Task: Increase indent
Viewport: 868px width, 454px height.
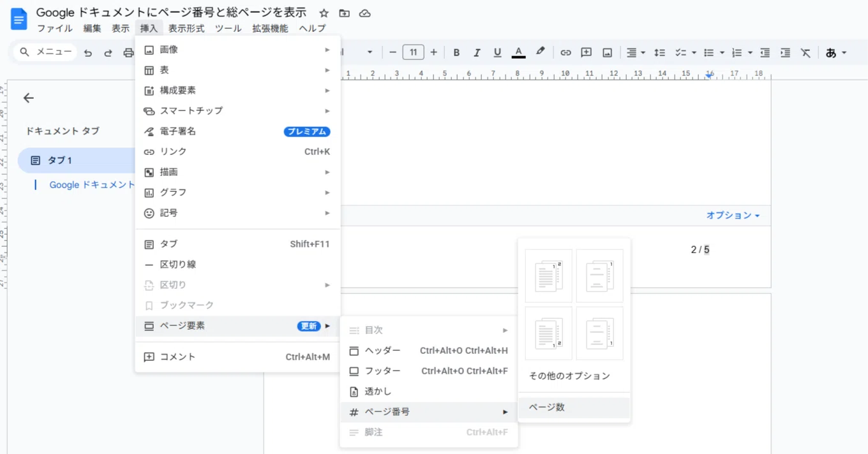Action: [x=785, y=52]
